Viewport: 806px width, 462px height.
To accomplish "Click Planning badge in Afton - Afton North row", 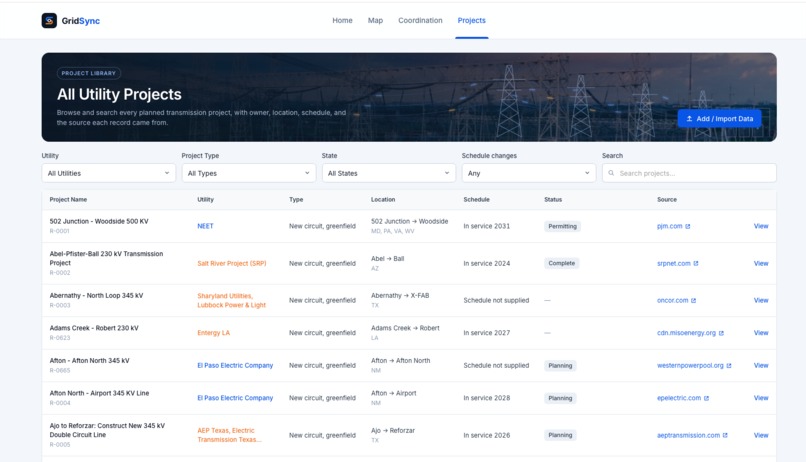I will point(560,365).
